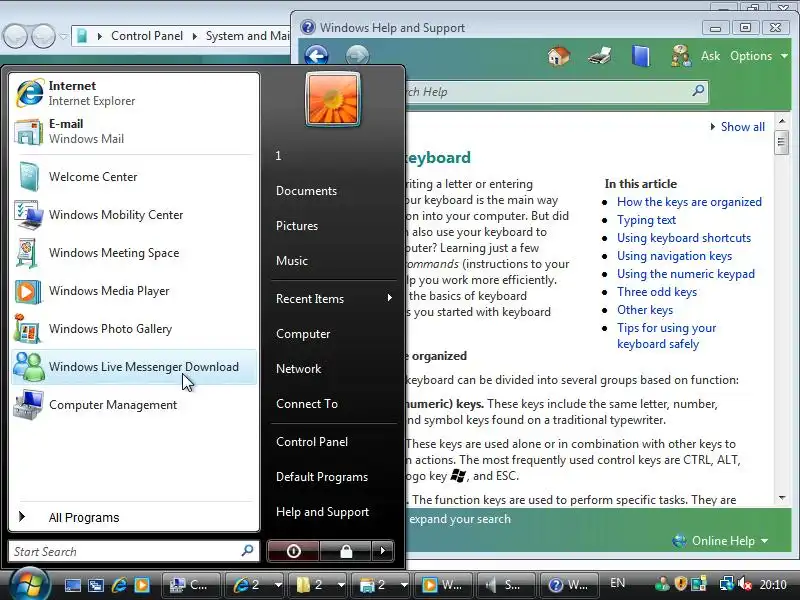
Task: Open Windows Mail E-mail entry
Action: [134, 131]
